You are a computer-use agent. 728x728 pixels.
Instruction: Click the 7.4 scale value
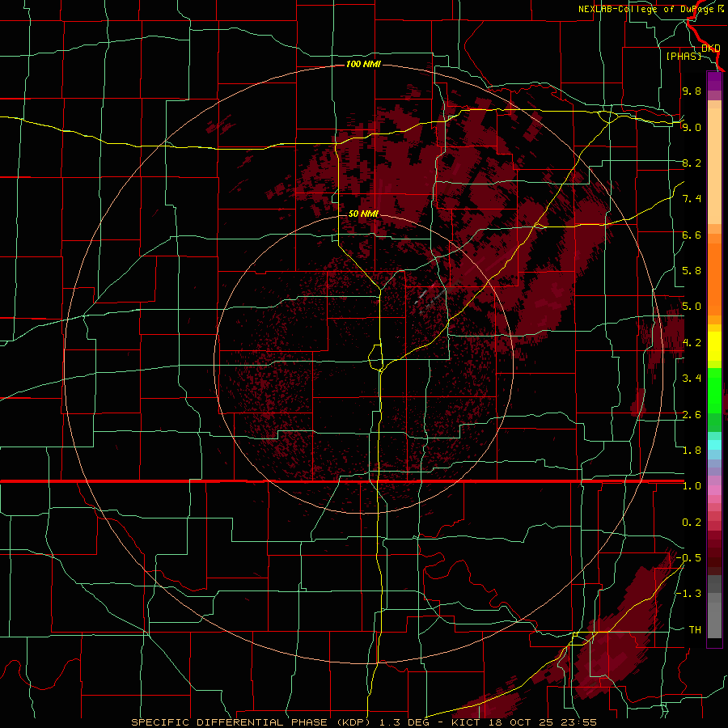[x=692, y=199]
